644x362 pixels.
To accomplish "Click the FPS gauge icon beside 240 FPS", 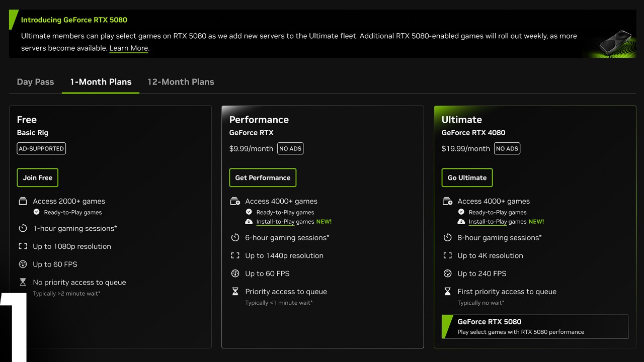I will [447, 274].
